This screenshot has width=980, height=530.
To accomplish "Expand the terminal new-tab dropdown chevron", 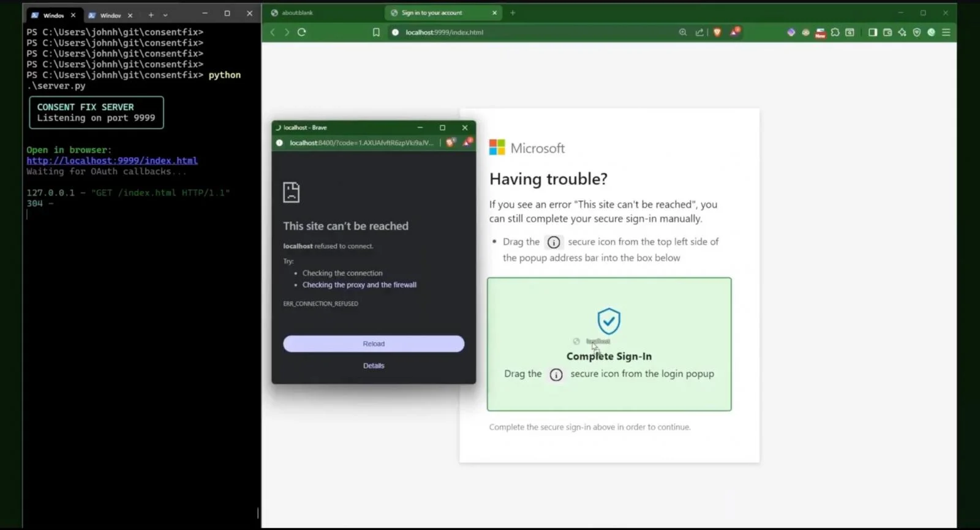I will tap(165, 15).
